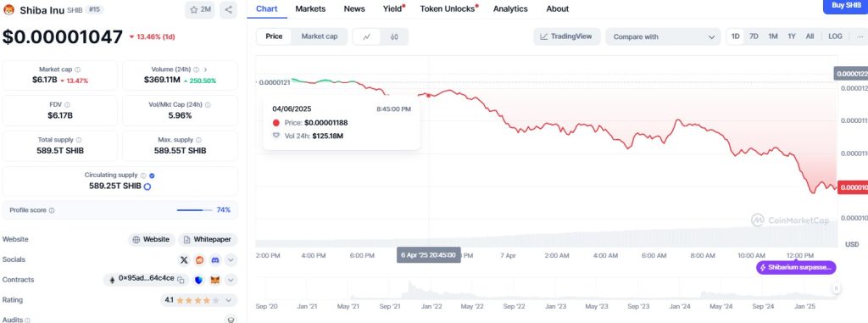Set chart range to All
This screenshot has width=868, height=323.
click(x=810, y=36)
